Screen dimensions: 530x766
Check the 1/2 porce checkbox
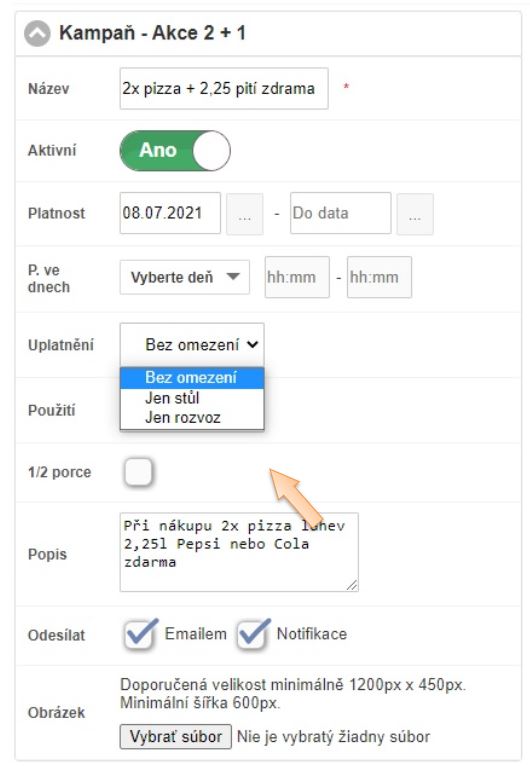pyautogui.click(x=139, y=472)
